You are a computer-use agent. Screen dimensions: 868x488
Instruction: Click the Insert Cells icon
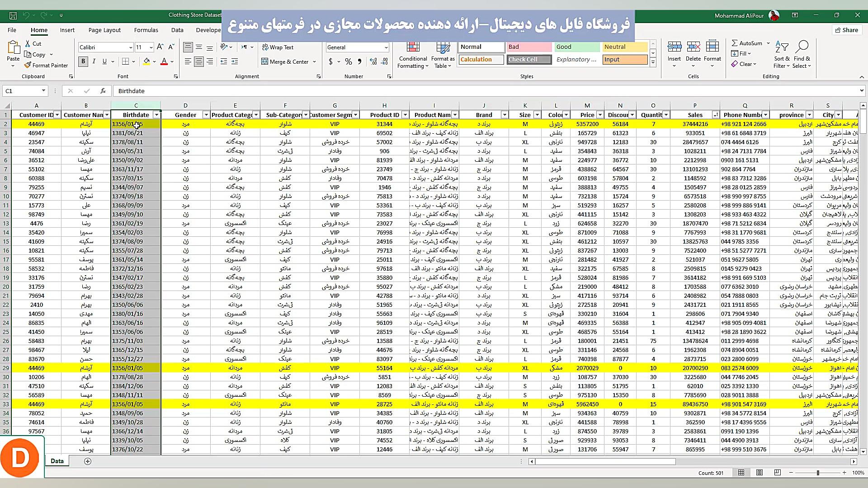coord(674,47)
